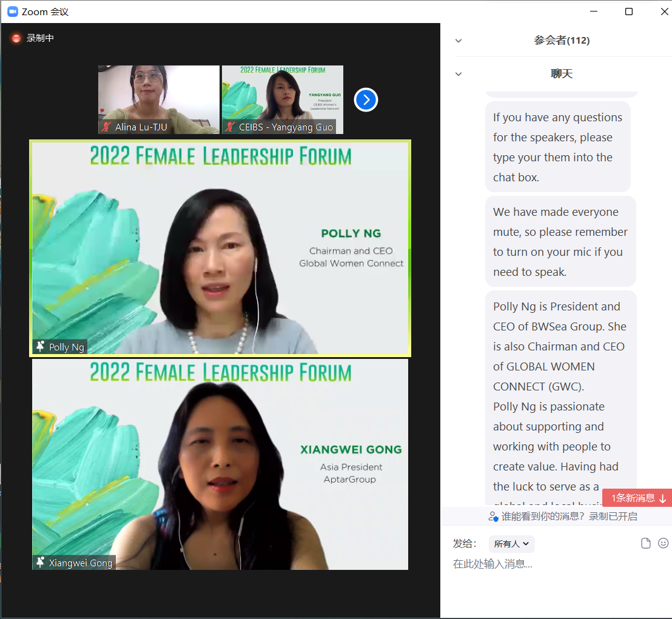Select CEIBS - Yangyang Guo video thumbnail

(283, 99)
